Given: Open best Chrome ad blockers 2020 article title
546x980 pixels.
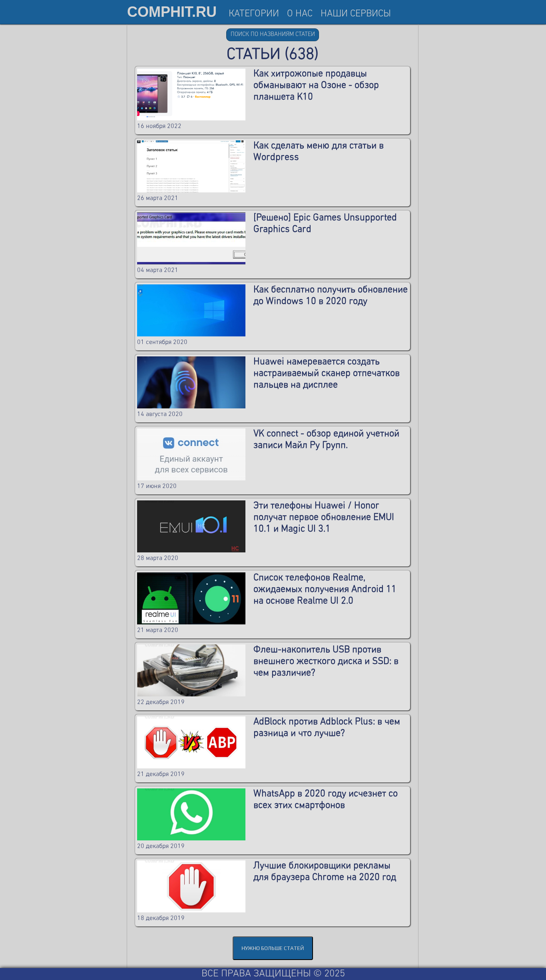Looking at the screenshot, I should (325, 871).
